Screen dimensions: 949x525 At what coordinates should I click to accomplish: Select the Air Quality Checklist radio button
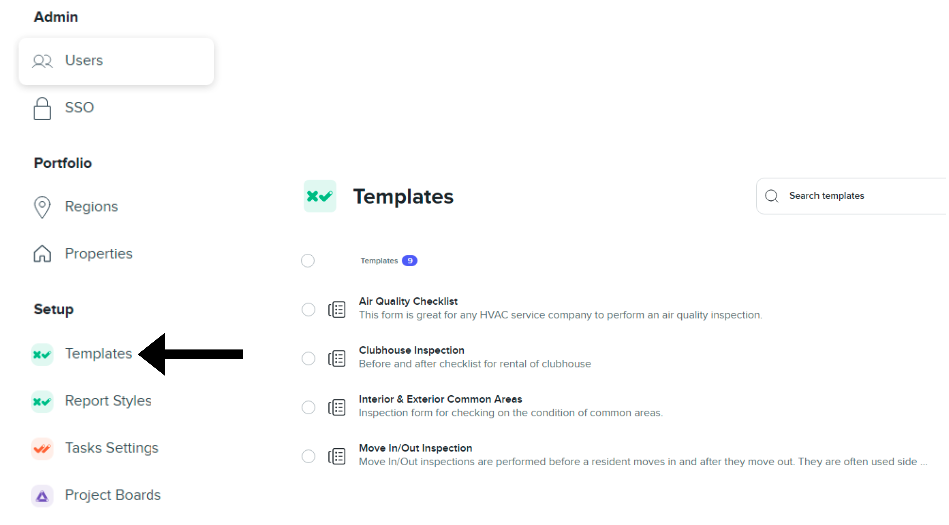[x=308, y=310]
